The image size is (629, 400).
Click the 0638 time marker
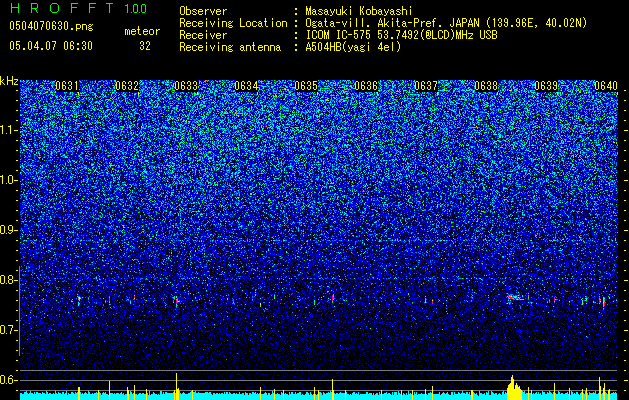pyautogui.click(x=486, y=86)
